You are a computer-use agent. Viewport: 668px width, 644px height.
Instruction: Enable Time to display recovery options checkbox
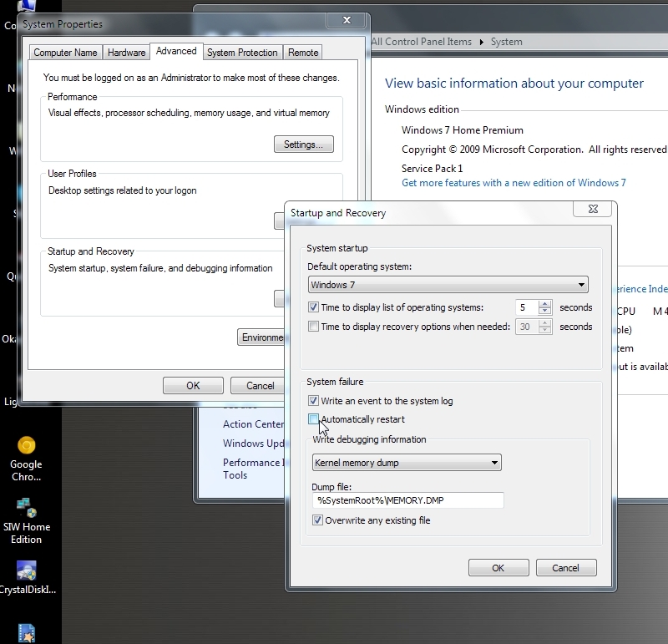click(x=313, y=327)
